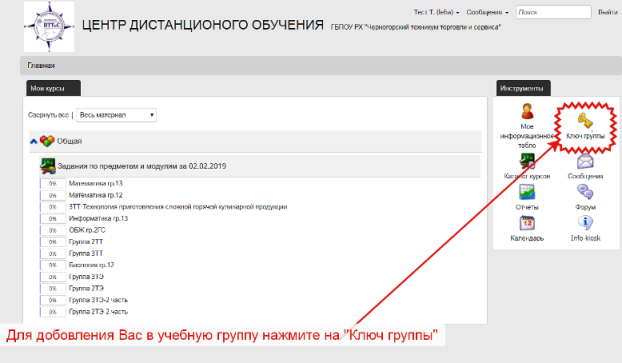Open Мое информационное табло user icon
This screenshot has height=363, width=622.
(x=527, y=111)
